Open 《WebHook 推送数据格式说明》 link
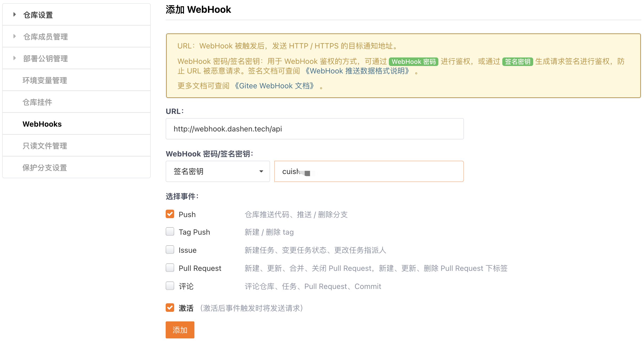This screenshot has width=644, height=348. (x=357, y=71)
